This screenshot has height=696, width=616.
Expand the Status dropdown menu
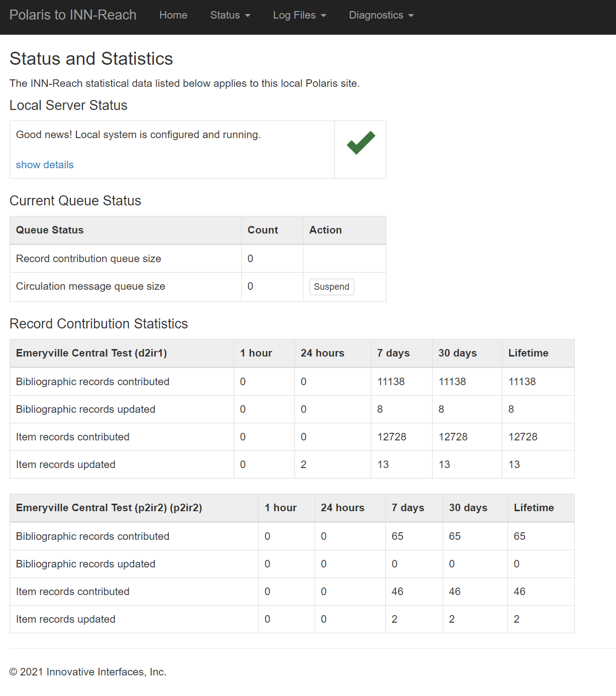(230, 15)
